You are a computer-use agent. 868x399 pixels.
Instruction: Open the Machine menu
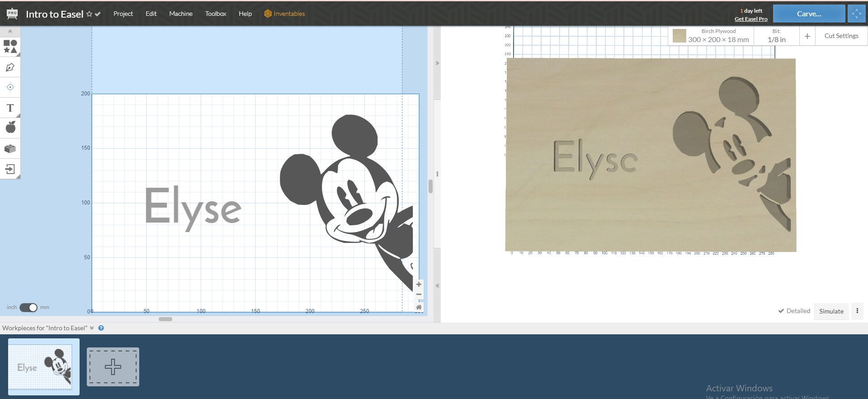click(181, 14)
